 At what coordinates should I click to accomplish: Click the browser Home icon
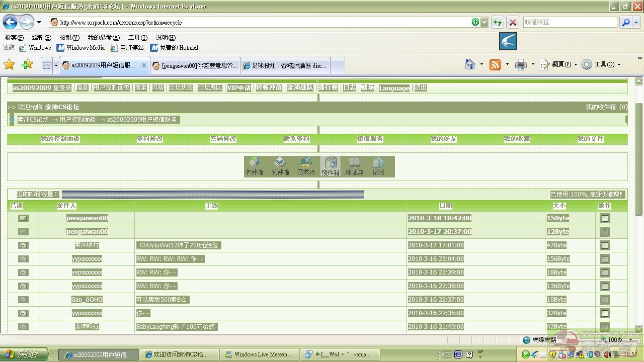point(470,64)
